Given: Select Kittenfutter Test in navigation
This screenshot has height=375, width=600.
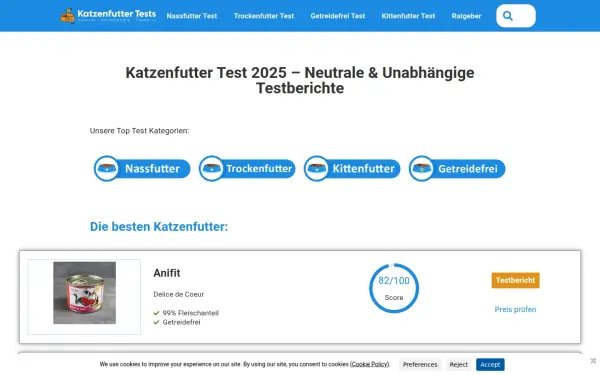Looking at the screenshot, I should 408,16.
